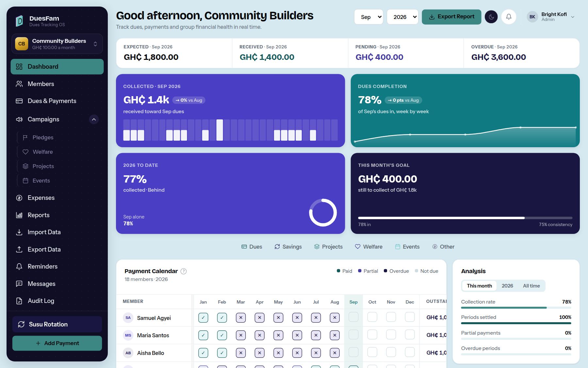Click the Export Data upload icon
588x368 pixels.
click(x=19, y=250)
